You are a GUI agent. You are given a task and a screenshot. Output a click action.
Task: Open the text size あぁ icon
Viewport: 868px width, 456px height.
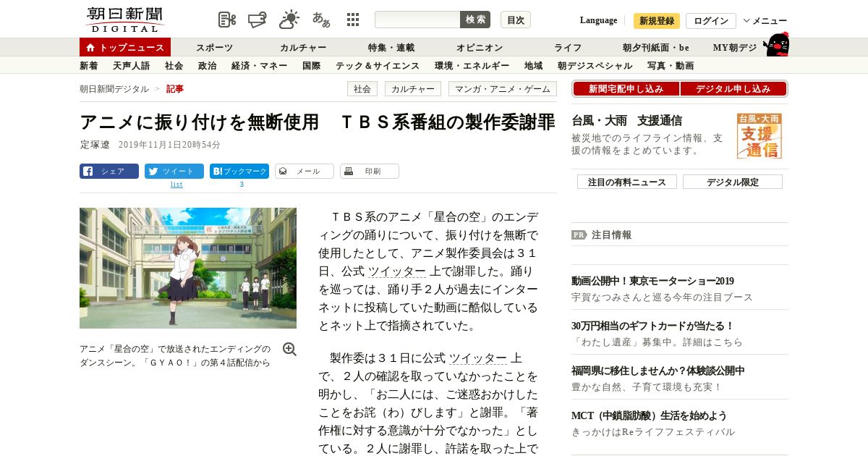click(x=321, y=20)
